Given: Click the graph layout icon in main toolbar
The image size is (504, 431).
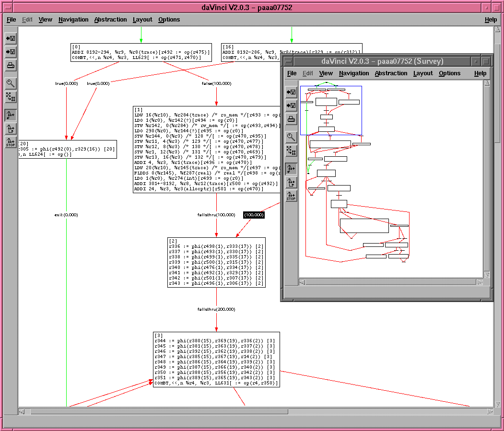Looking at the screenshot, I should coord(11,96).
